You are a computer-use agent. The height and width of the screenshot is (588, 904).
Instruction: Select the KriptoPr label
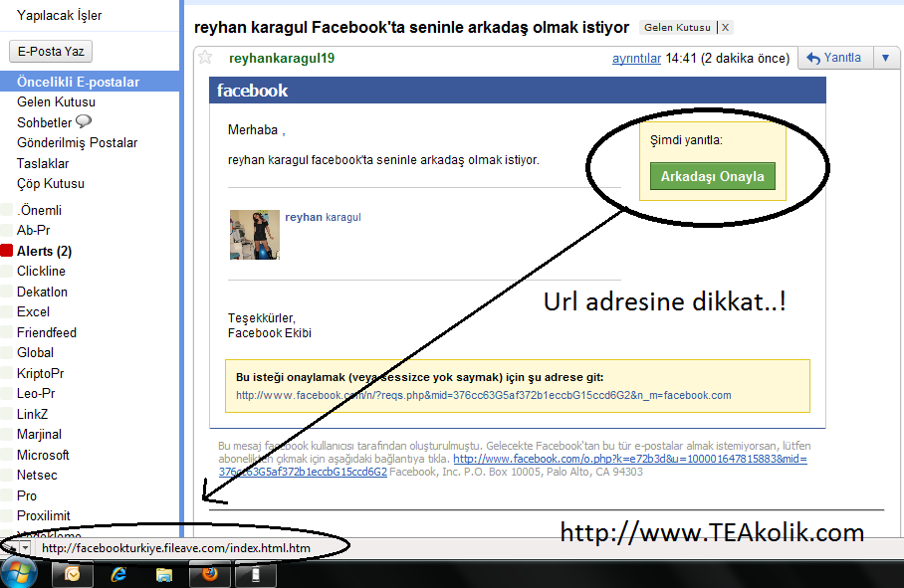pyautogui.click(x=41, y=374)
